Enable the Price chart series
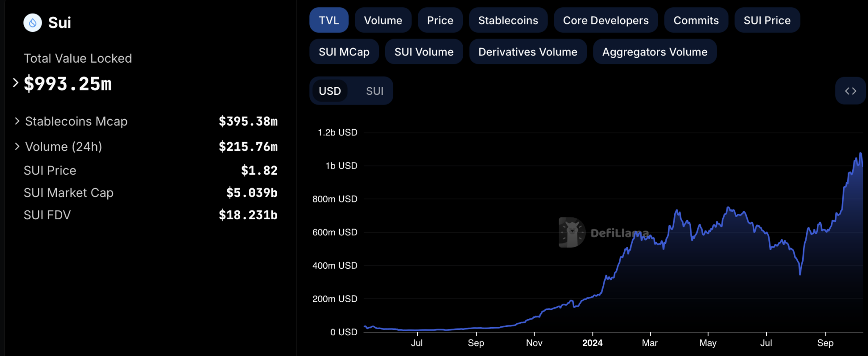Viewport: 868px width, 356px height. click(x=440, y=20)
